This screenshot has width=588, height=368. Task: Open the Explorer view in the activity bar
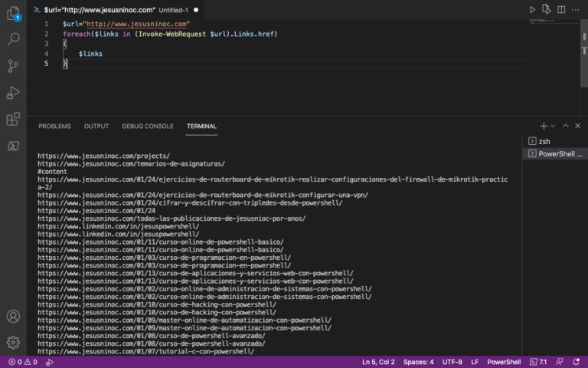click(x=13, y=14)
